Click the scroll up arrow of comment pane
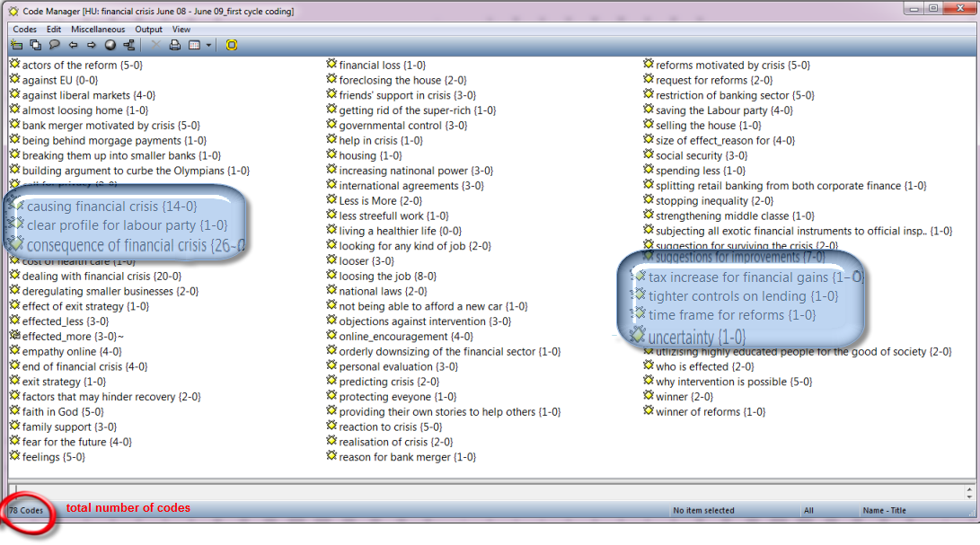The image size is (980, 545). pos(969,488)
